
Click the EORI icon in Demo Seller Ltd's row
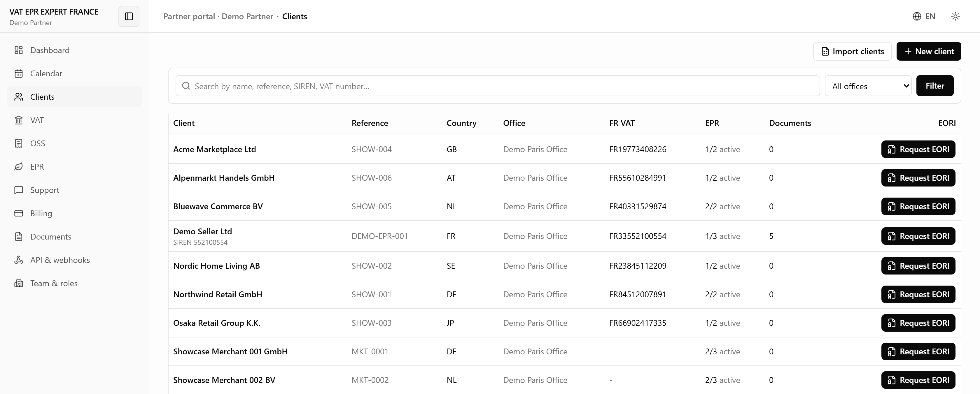click(891, 236)
